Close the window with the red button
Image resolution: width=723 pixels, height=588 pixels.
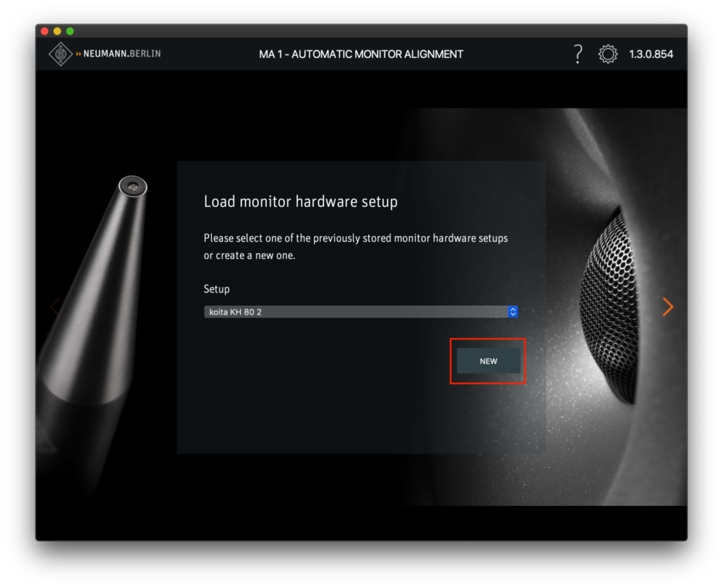coord(45,31)
